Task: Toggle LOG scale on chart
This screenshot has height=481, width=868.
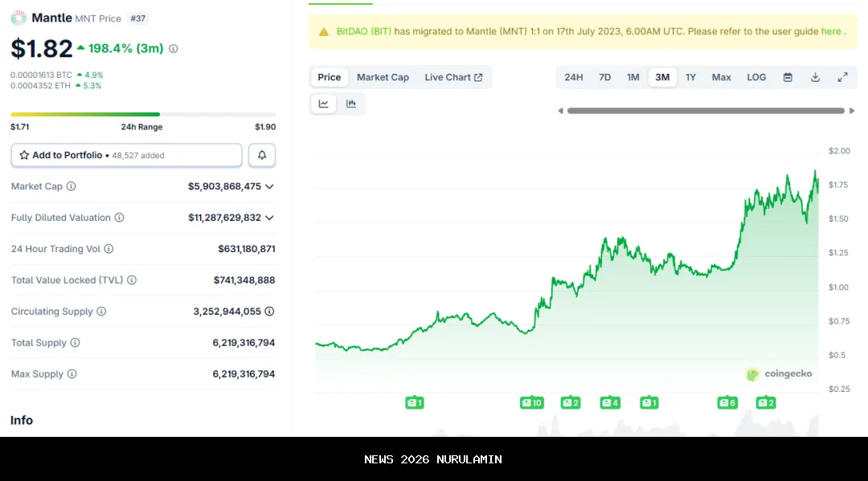Action: [x=756, y=77]
